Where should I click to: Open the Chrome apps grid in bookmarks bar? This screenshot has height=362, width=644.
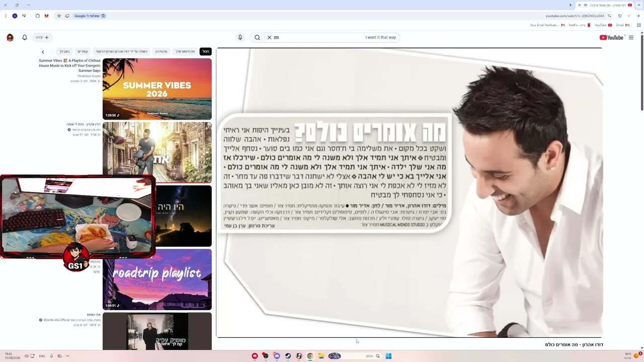tap(639, 25)
